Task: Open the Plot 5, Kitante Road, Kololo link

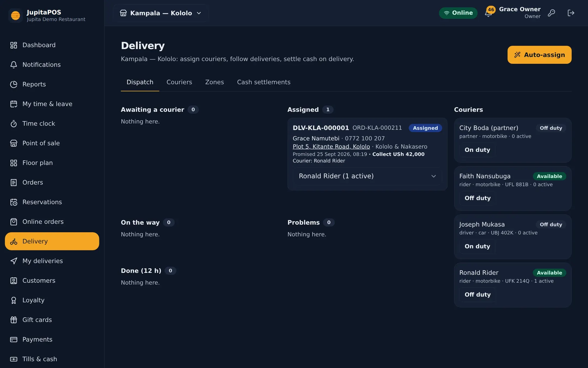Action: [331, 147]
